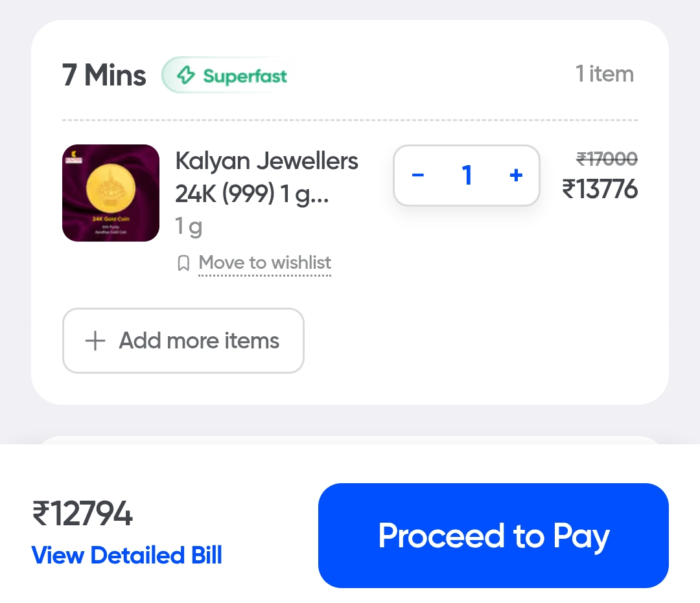
Task: Open Kalyan Jewellers 24K product title
Action: click(x=266, y=177)
